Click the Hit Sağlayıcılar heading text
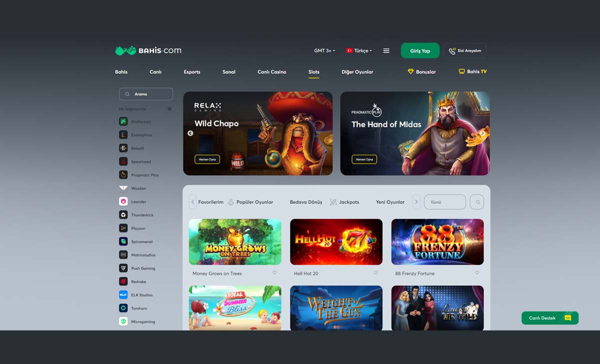 point(132,109)
